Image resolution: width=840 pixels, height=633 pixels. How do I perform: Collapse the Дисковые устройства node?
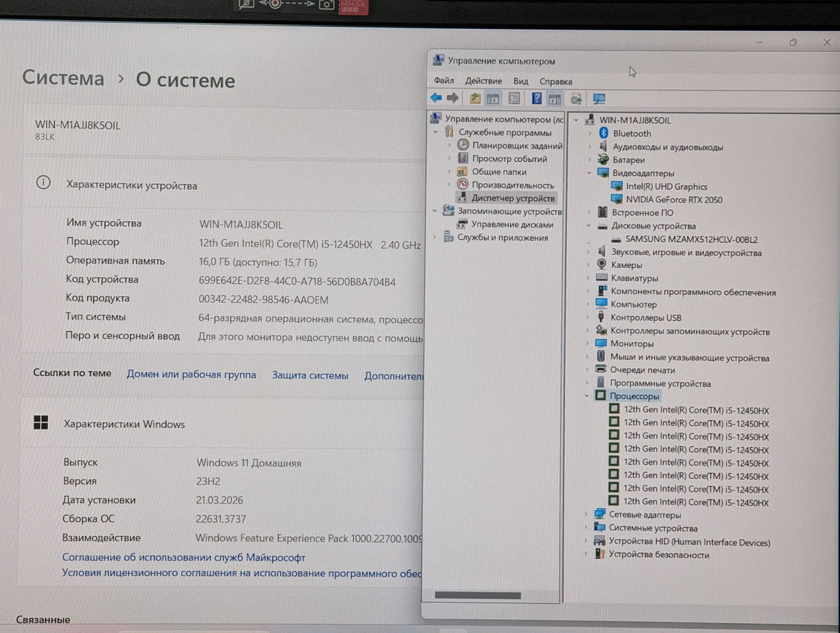589,225
